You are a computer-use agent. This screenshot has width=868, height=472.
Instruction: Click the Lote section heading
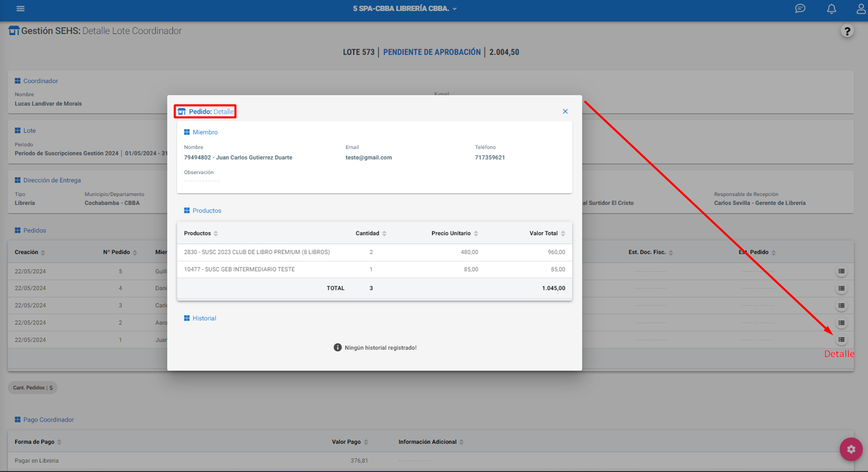(25, 131)
